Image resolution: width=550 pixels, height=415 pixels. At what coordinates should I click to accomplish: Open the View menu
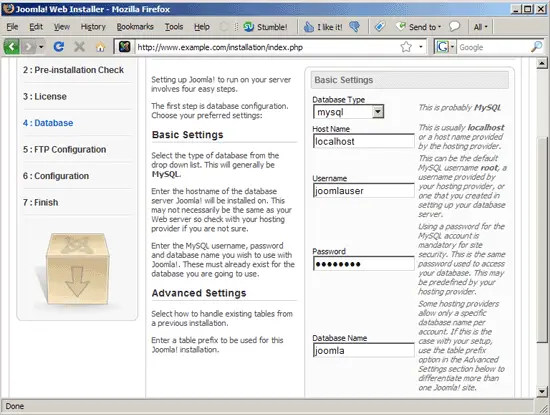62,27
